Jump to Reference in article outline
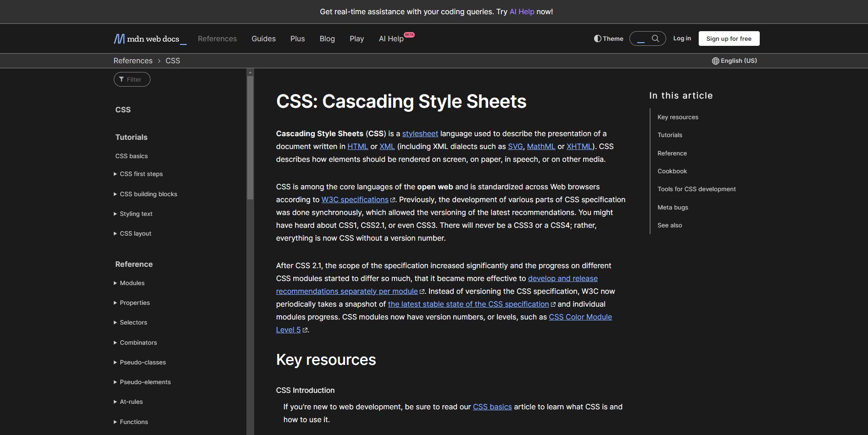868x435 pixels. tap(672, 154)
